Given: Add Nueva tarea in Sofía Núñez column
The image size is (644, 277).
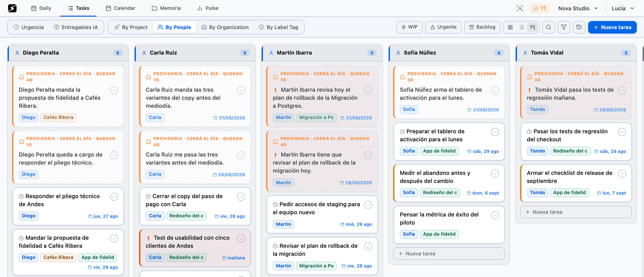Looking at the screenshot, I should click(449, 254).
